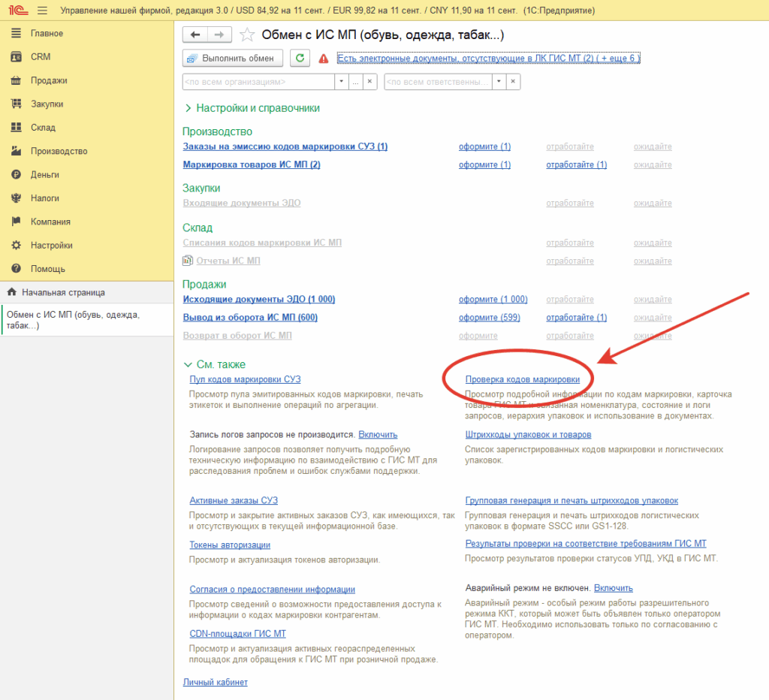Screen dimensions: 769x700
Task: Click the green refresh icon button
Action: click(300, 58)
